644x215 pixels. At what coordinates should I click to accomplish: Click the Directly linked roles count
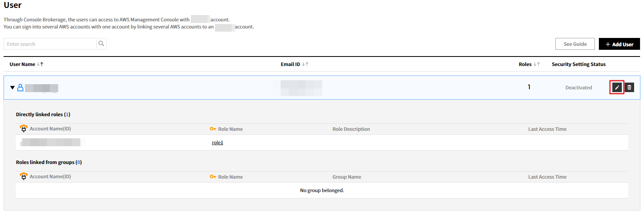(67, 115)
